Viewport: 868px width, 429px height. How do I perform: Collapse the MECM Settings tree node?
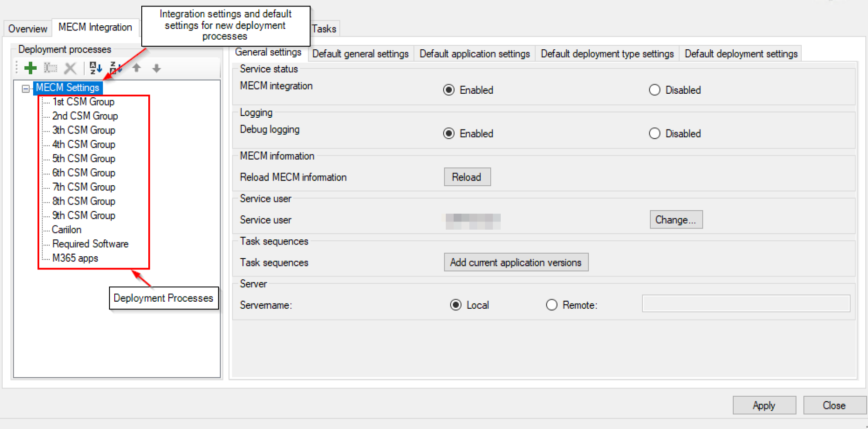pyautogui.click(x=26, y=89)
